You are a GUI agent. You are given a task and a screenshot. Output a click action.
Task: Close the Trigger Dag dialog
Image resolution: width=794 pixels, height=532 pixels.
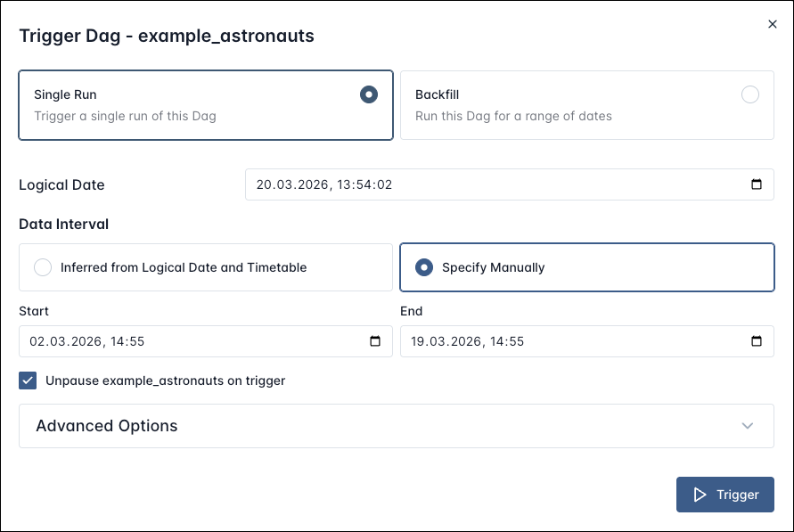(x=772, y=24)
